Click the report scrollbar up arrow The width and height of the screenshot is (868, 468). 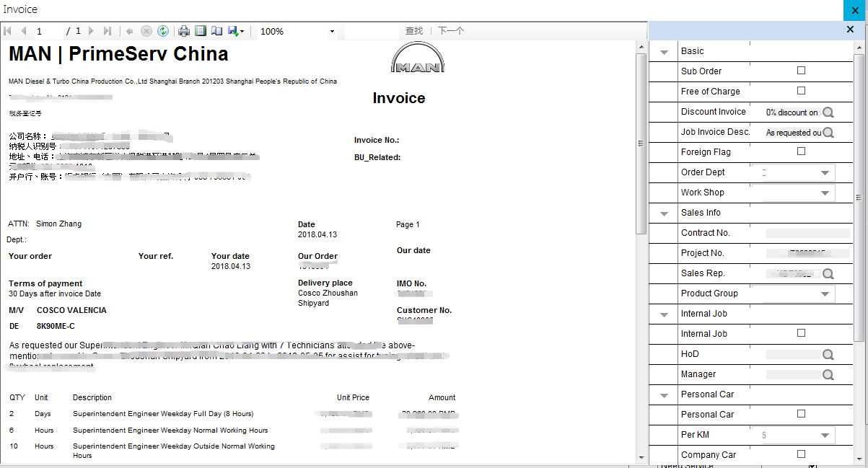tap(641, 47)
